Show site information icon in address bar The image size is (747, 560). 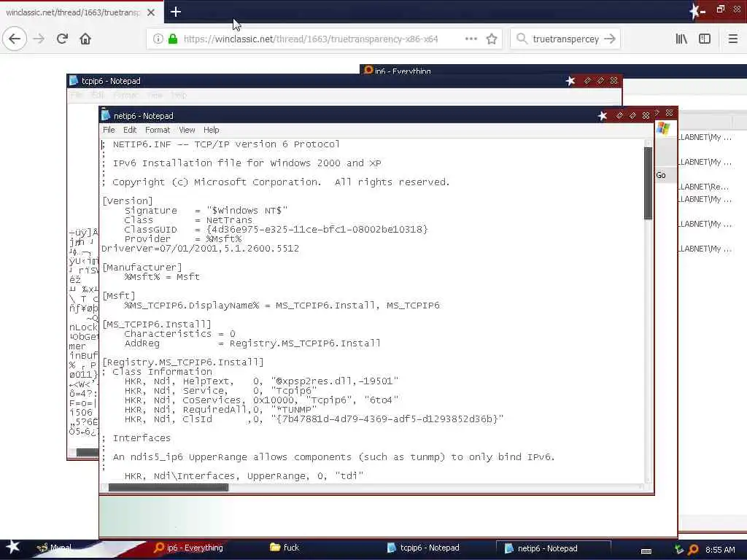pyautogui.click(x=158, y=39)
